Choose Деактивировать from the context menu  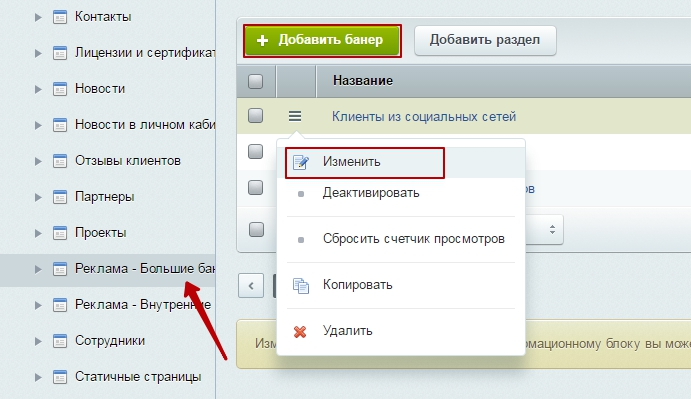pyautogui.click(x=401, y=194)
